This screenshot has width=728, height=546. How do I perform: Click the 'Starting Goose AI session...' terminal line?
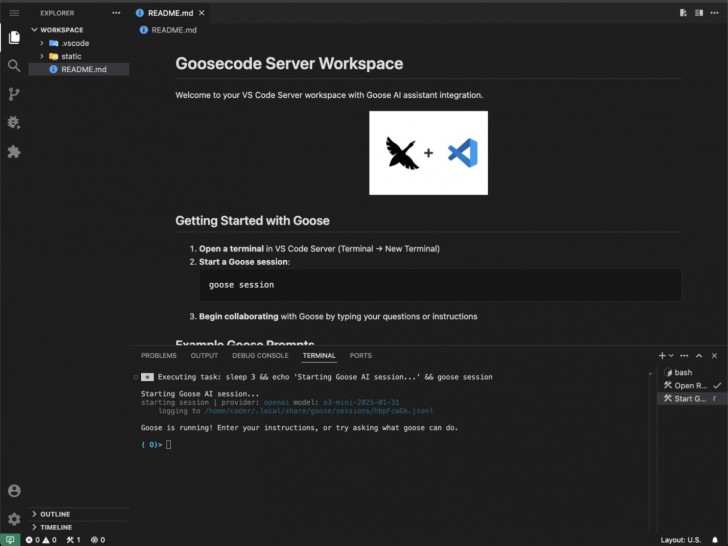click(200, 394)
